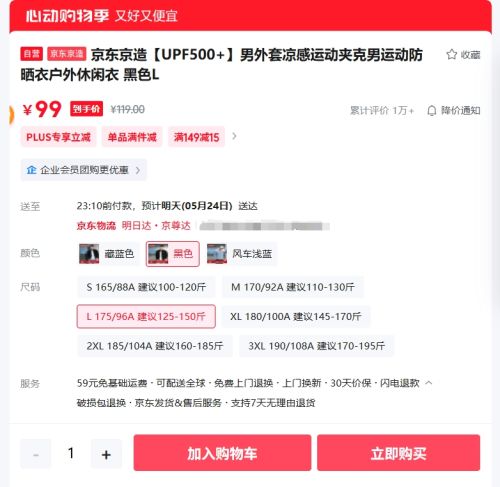Viewport: 500px width, 487px height.
Task: Decrease quantity with the minus button
Action: pos(36,454)
